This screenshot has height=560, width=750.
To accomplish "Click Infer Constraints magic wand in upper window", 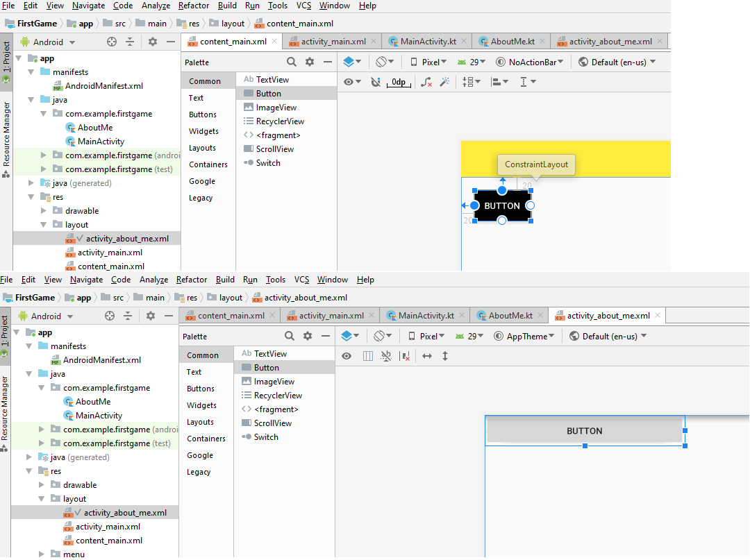I will pyautogui.click(x=445, y=82).
